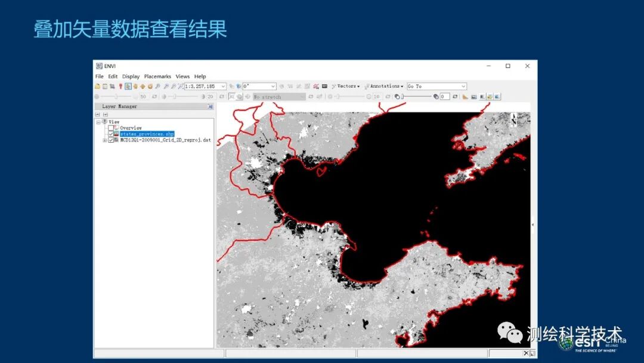644x363 pixels.
Task: Click the Collapse All layers button
Action: (98, 114)
